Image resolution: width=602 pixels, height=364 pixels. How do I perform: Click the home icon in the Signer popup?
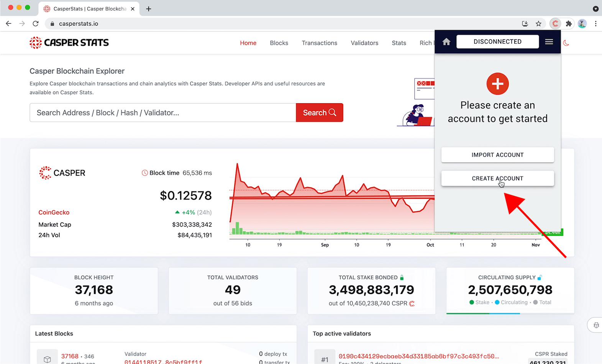point(446,42)
